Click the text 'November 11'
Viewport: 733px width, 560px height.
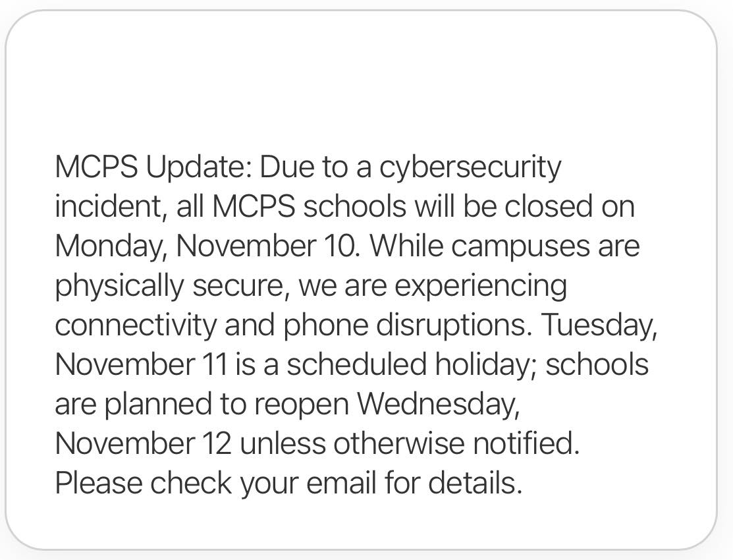click(142, 364)
